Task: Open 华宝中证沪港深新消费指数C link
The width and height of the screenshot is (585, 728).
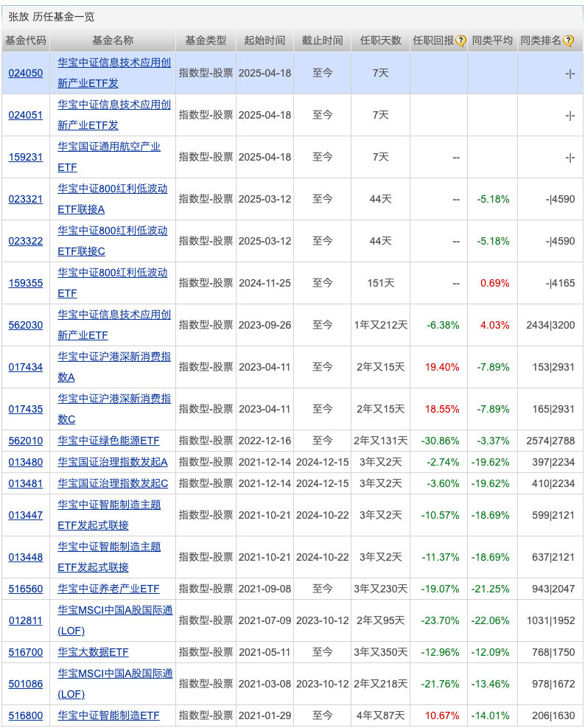Action: [114, 409]
